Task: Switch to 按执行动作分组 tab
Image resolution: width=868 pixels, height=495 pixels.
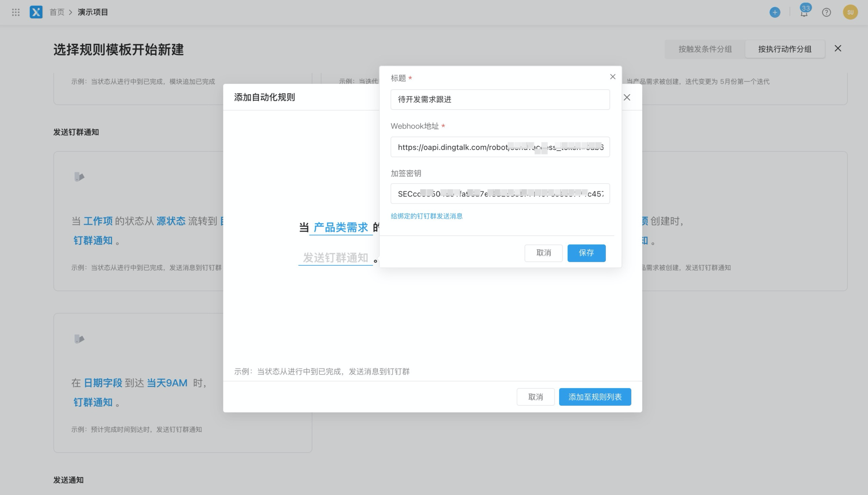Action: [785, 49]
